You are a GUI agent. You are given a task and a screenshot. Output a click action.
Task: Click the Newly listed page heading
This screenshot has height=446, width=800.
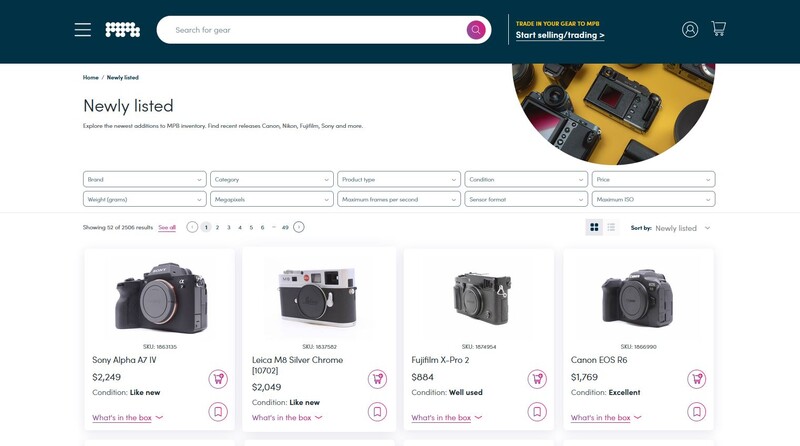pyautogui.click(x=128, y=106)
